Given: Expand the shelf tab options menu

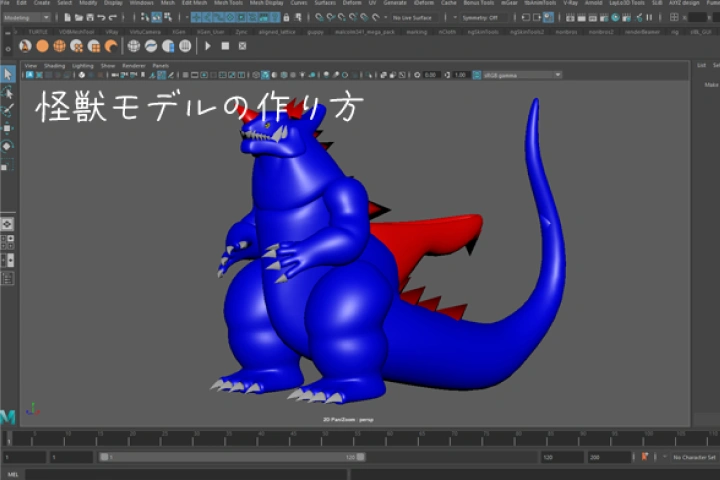Looking at the screenshot, I should (7, 33).
